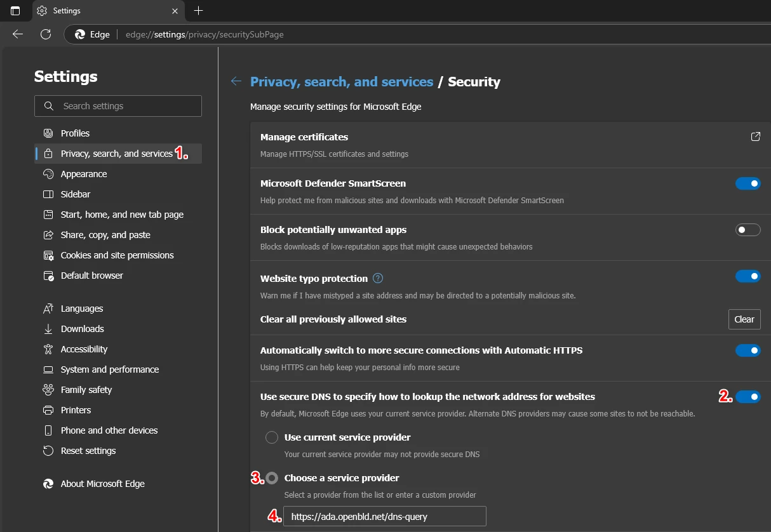
Task: Click the Reset settings sidebar label
Action: tap(88, 451)
